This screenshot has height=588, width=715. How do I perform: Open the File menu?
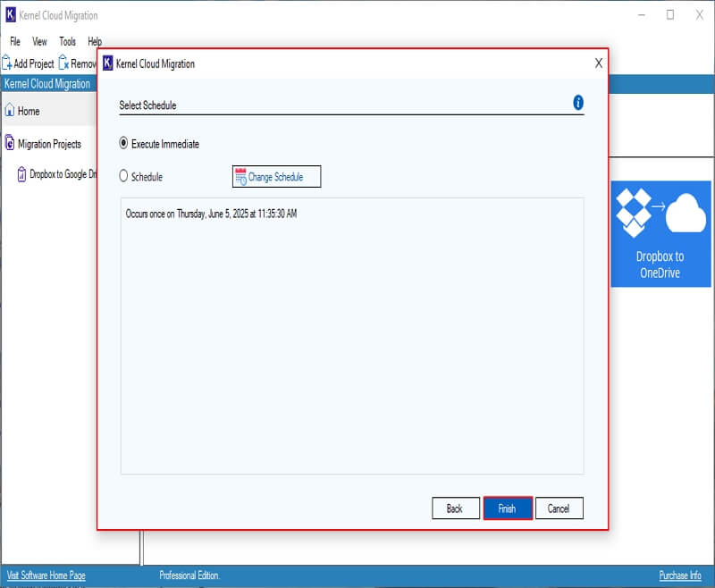(15, 41)
